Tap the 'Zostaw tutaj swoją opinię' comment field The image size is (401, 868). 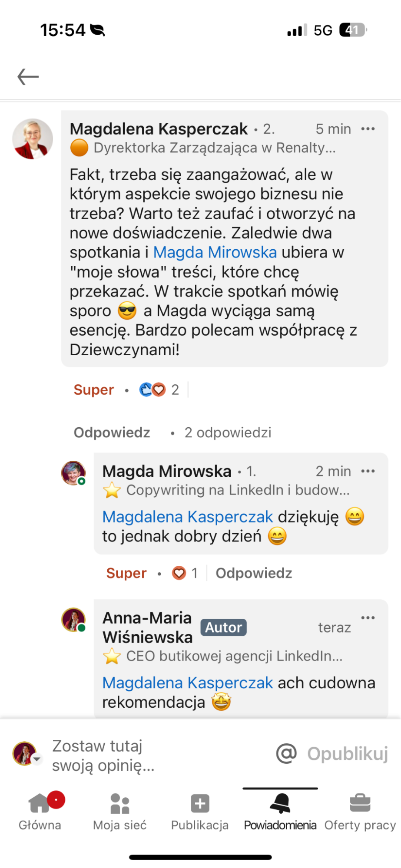coord(130,756)
